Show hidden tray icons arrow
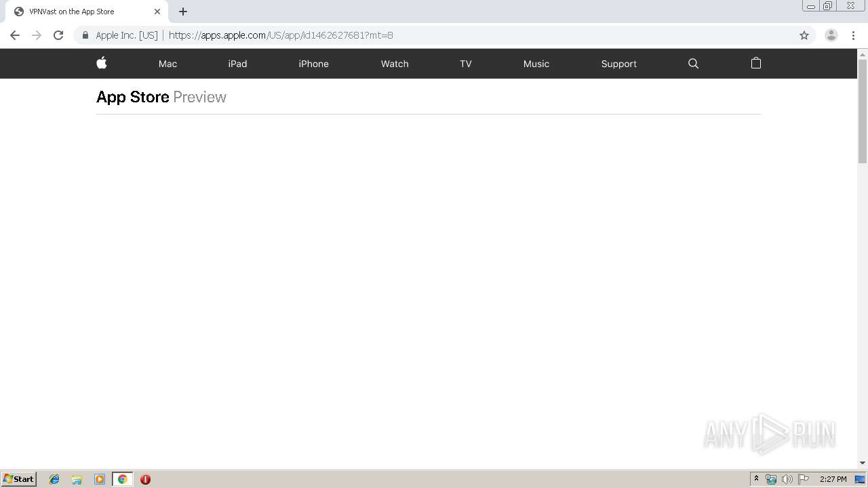Image resolution: width=868 pixels, height=488 pixels. (x=756, y=479)
